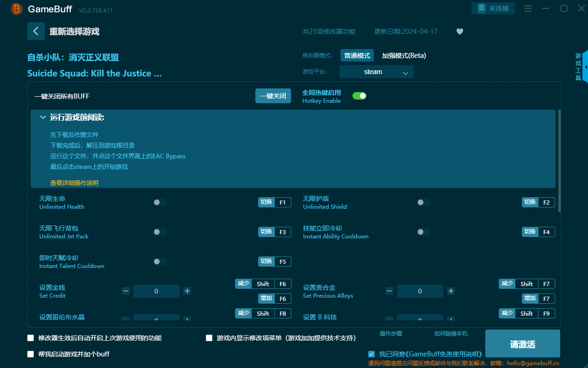This screenshot has height=368, width=588.
Task: Open the hamburger menu icon
Action: click(528, 8)
